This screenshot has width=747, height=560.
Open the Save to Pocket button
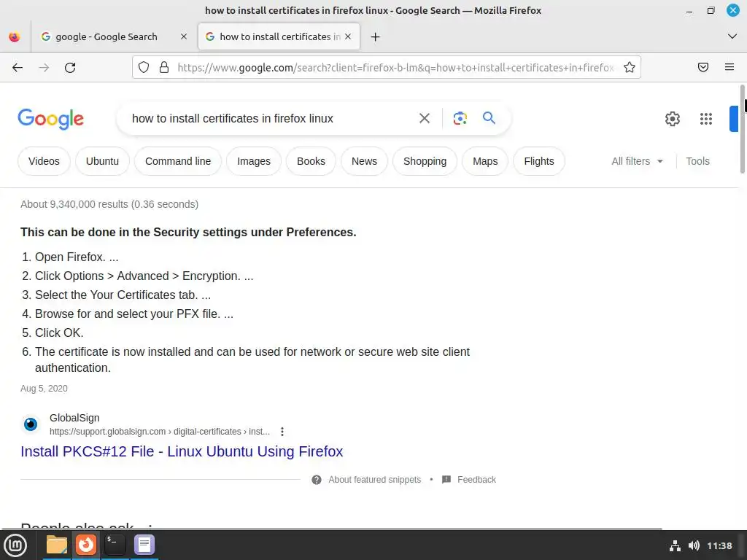click(x=703, y=68)
